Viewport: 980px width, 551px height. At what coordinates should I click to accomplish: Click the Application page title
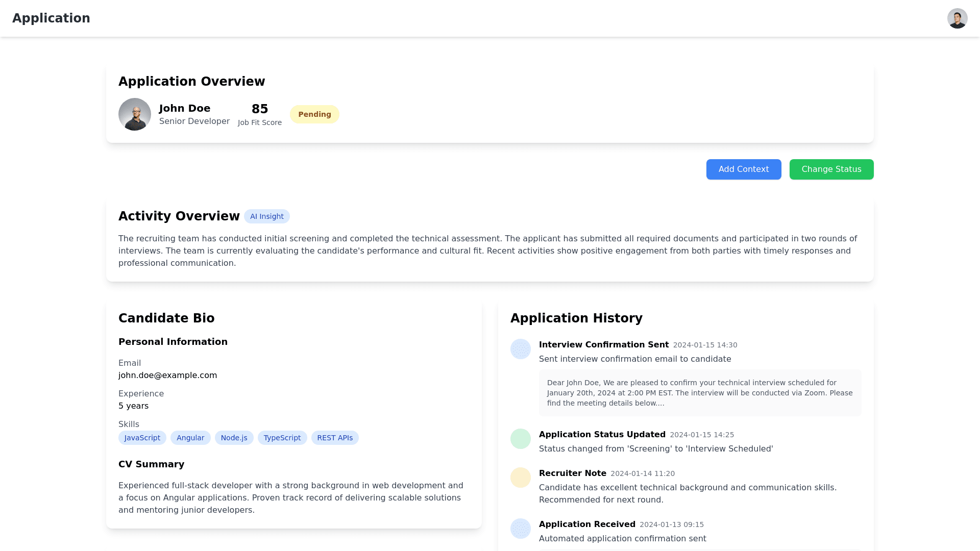coord(51,18)
